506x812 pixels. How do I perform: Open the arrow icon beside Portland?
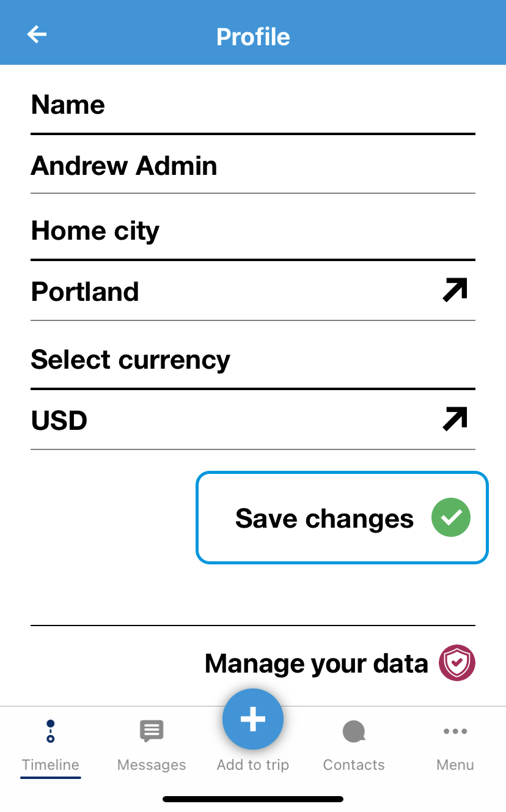(x=455, y=290)
